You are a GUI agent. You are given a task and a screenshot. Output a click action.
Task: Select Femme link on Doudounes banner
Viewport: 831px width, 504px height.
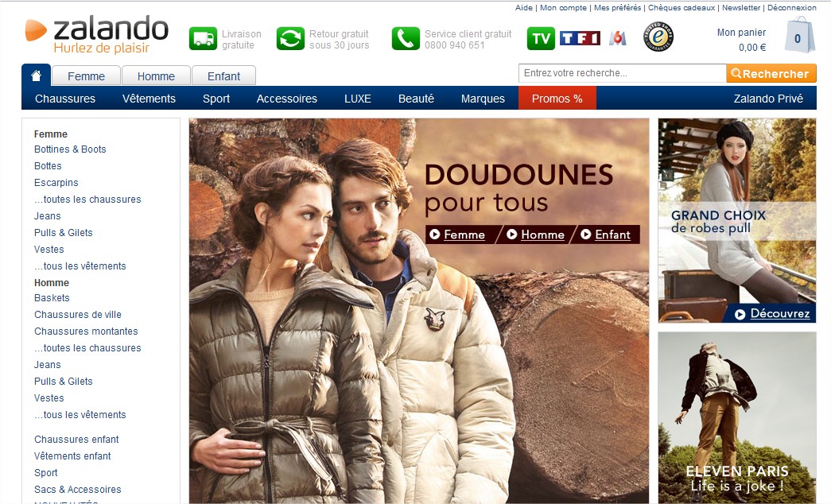pyautogui.click(x=464, y=235)
